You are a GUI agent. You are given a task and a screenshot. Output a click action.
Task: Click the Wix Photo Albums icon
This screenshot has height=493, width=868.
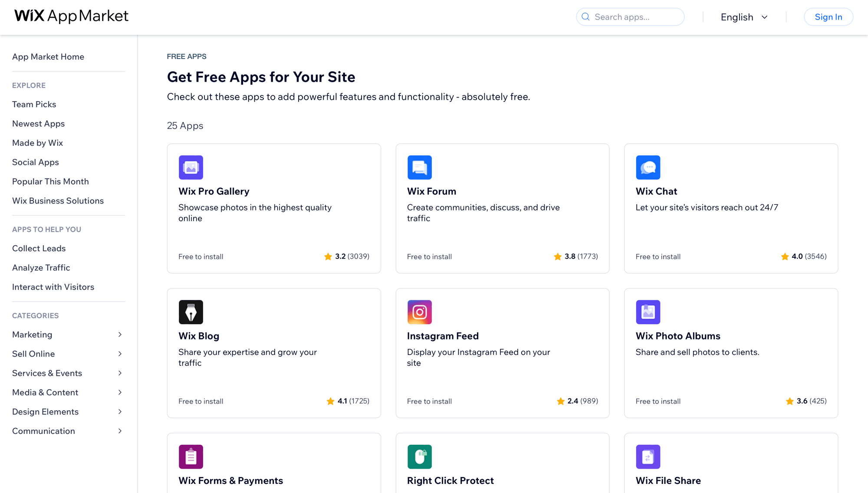tap(648, 312)
